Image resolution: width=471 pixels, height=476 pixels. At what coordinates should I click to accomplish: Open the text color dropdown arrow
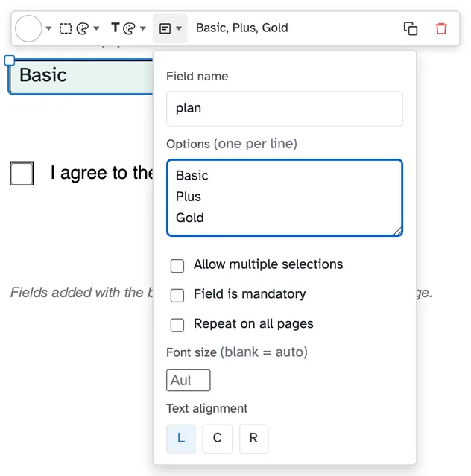(143, 28)
